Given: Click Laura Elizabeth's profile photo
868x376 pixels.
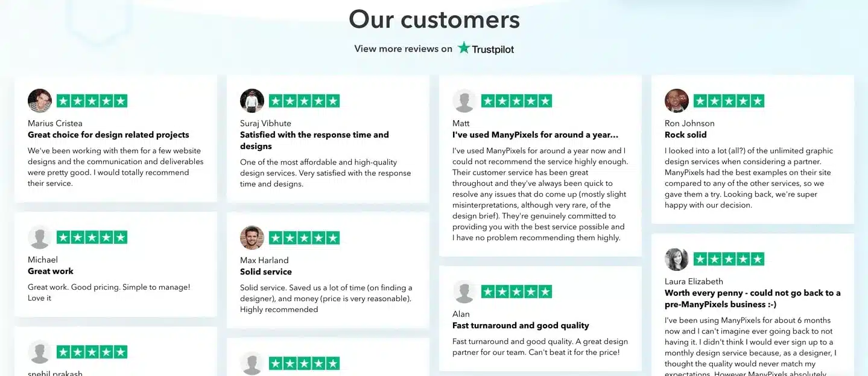Looking at the screenshot, I should click(x=677, y=259).
